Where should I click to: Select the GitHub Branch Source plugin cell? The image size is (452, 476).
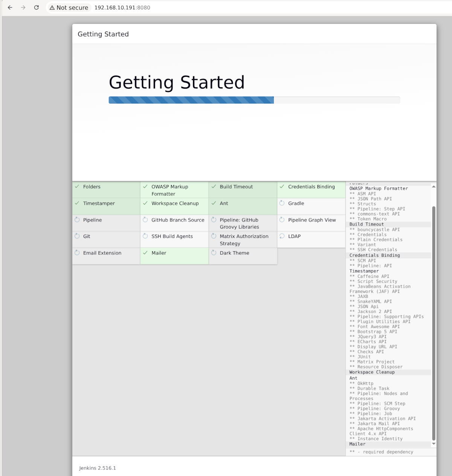click(x=174, y=223)
